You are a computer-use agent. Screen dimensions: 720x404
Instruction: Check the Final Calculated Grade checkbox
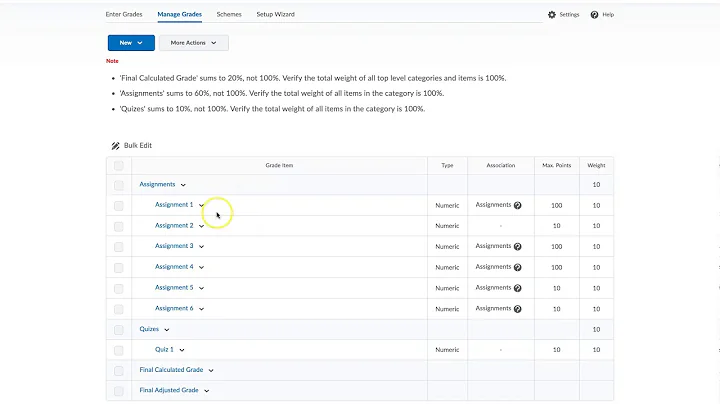point(118,370)
